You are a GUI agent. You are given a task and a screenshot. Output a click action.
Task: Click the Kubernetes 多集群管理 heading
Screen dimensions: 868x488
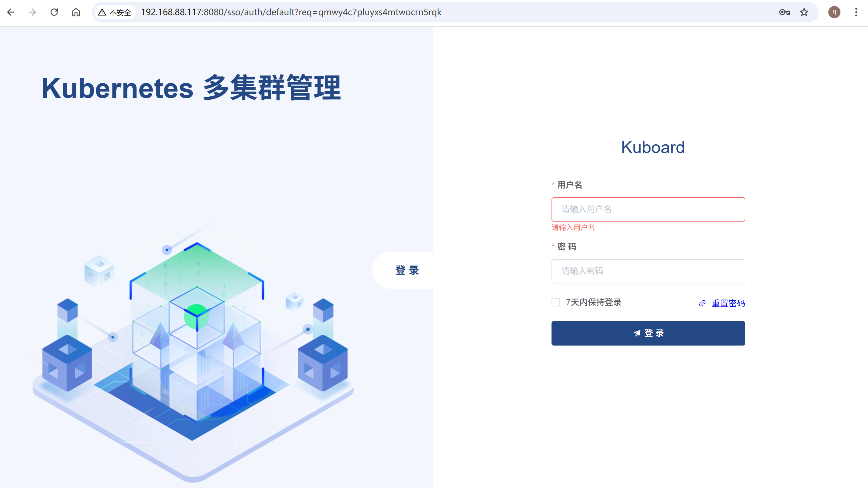tap(191, 88)
